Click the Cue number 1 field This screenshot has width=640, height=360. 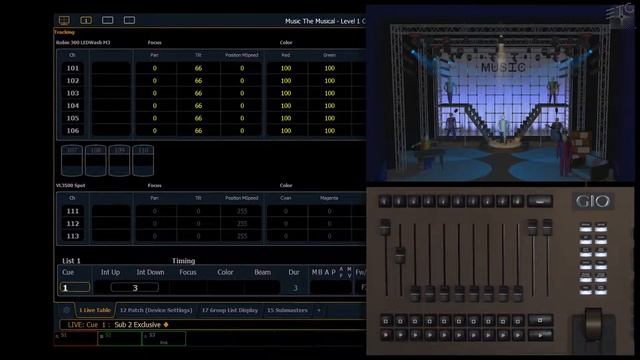pyautogui.click(x=75, y=287)
